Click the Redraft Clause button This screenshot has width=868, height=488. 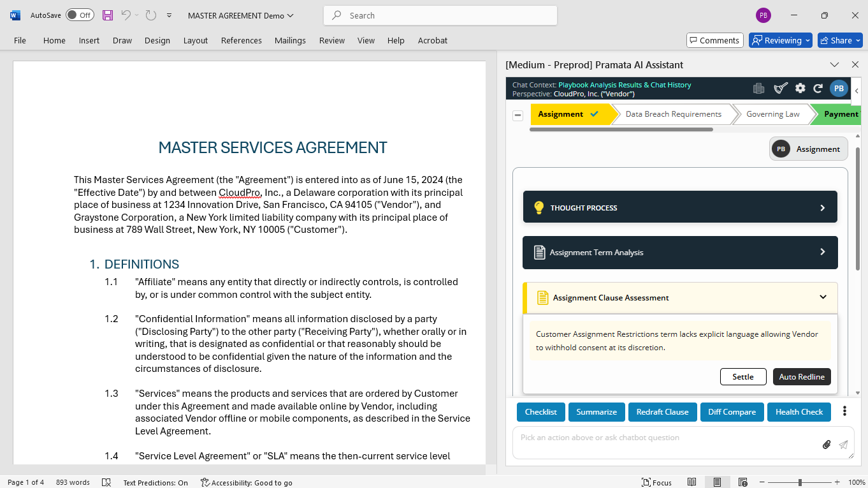pyautogui.click(x=662, y=412)
